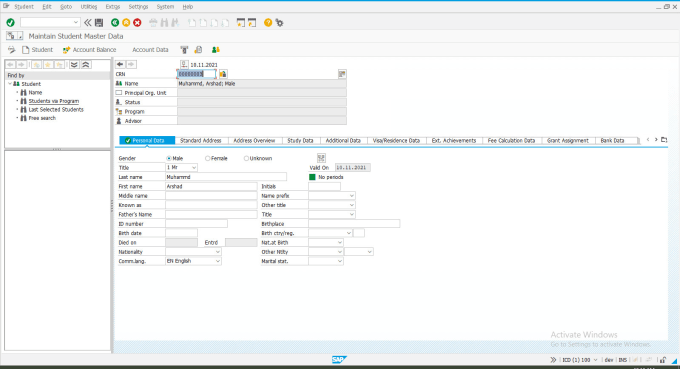Click the icon above the Valid On field
The image size is (680, 369).
coord(321,158)
